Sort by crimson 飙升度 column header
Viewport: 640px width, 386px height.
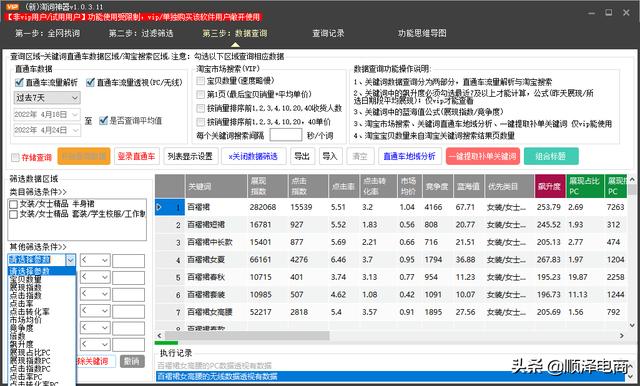[550, 186]
